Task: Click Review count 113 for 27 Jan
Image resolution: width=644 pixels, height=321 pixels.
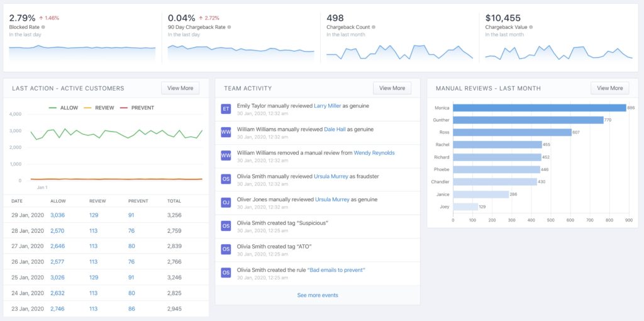Action: pyautogui.click(x=93, y=246)
